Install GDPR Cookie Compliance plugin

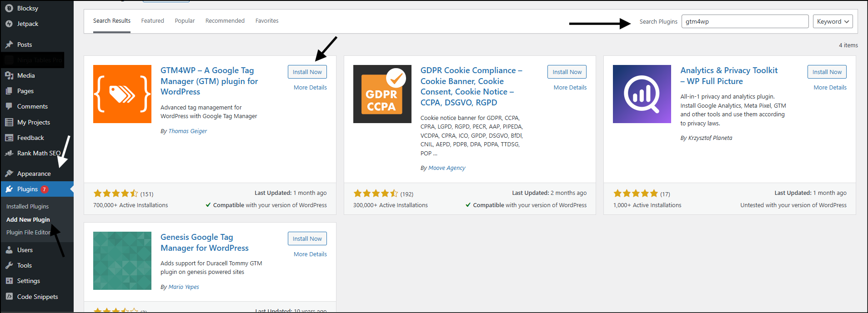[567, 72]
